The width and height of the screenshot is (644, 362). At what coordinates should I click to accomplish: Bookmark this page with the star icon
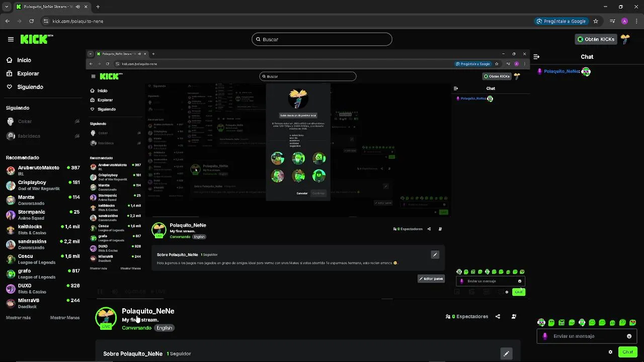[x=596, y=21]
